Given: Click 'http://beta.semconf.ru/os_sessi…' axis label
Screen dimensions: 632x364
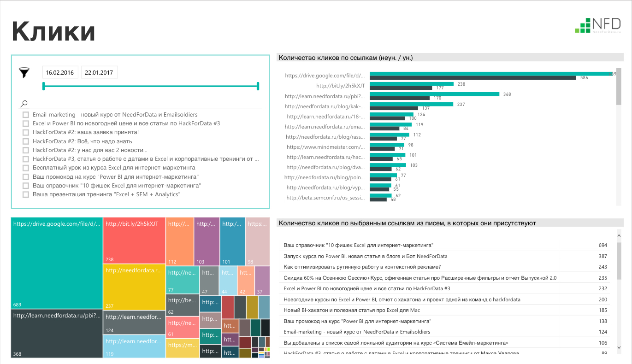Looking at the screenshot, I should (x=325, y=198).
